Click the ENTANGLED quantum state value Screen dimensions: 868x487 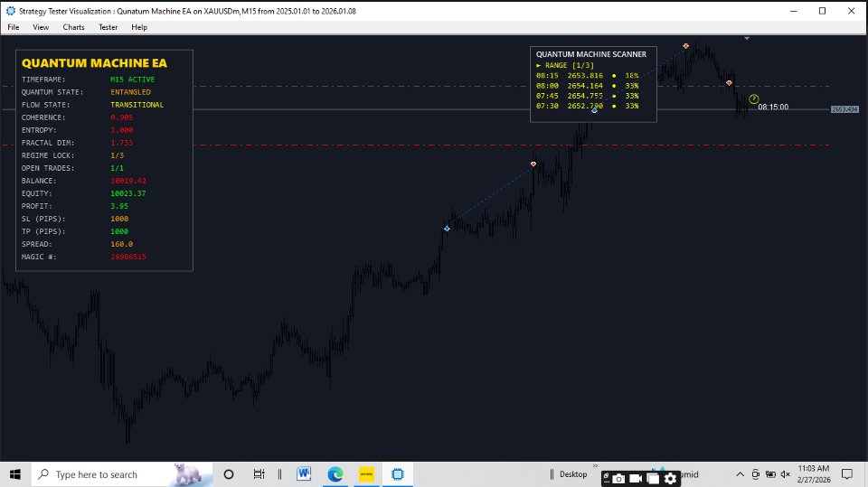(x=130, y=92)
